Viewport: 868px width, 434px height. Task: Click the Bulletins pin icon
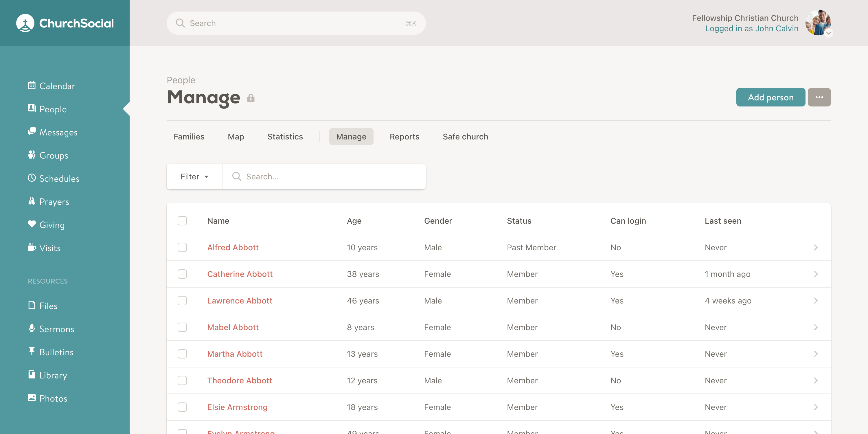coord(32,351)
